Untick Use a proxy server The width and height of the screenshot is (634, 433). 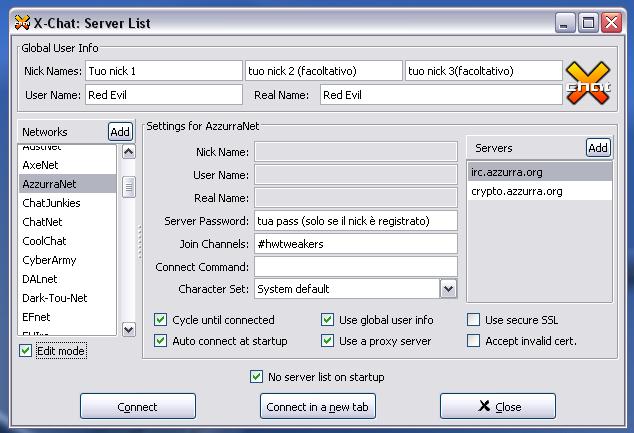(x=328, y=341)
